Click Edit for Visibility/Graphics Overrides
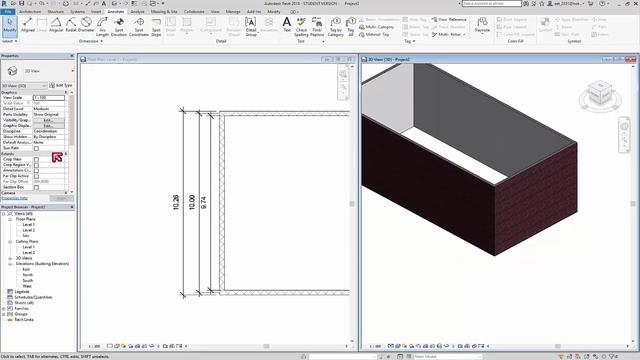This screenshot has height=360, width=640. pos(49,120)
